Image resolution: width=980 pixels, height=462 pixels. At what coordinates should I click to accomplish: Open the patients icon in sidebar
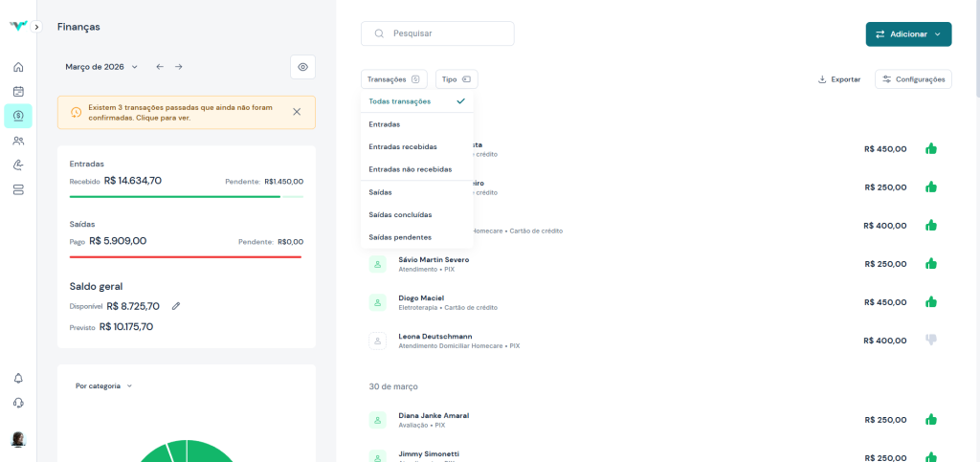click(18, 141)
